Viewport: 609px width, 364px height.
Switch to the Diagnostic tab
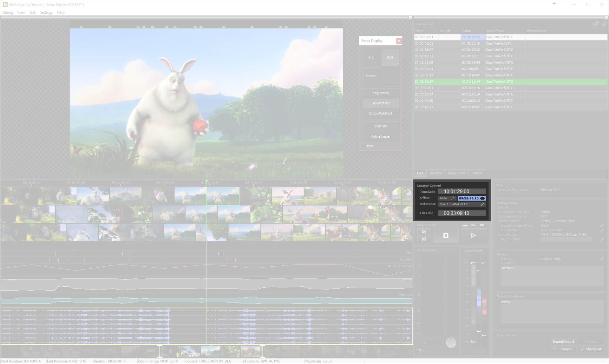point(456,173)
